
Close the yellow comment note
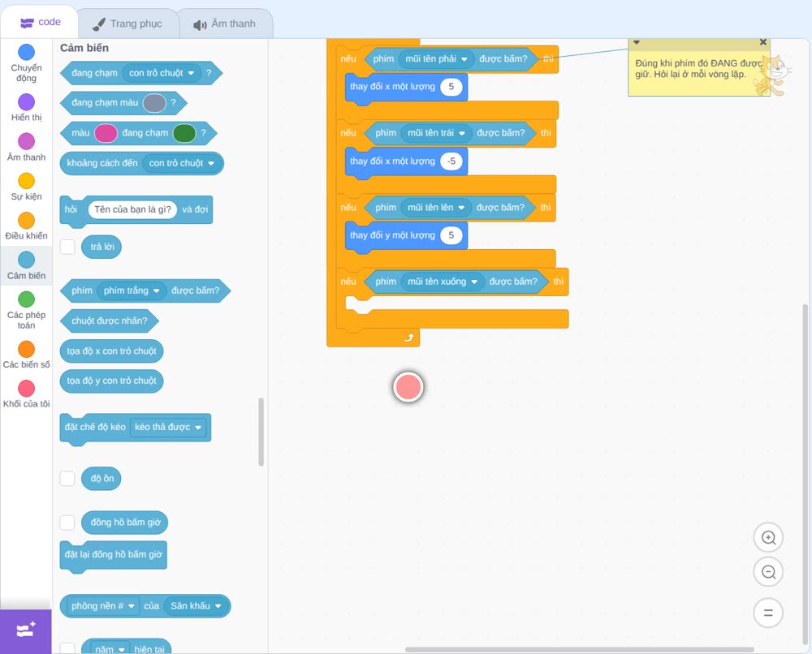pos(762,42)
